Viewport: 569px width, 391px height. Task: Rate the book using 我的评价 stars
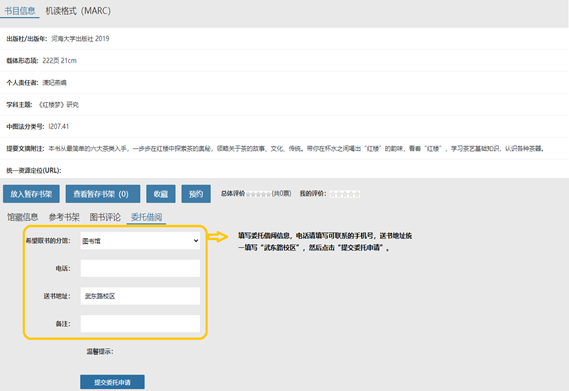(x=345, y=194)
